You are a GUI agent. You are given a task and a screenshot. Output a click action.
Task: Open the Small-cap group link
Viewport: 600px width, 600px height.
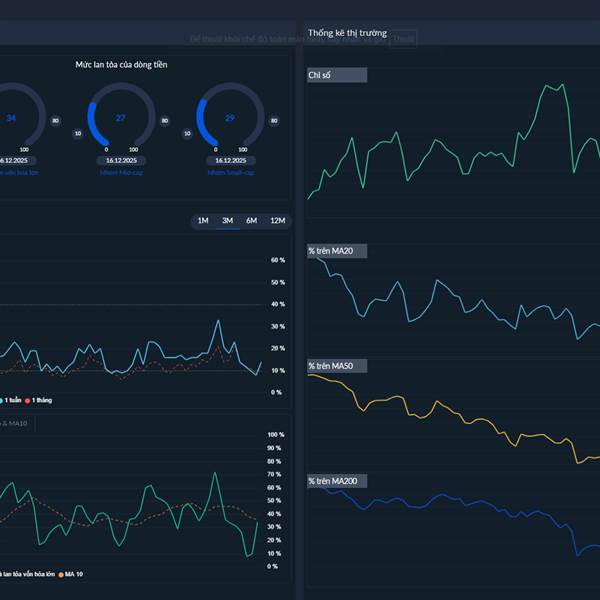tap(231, 173)
